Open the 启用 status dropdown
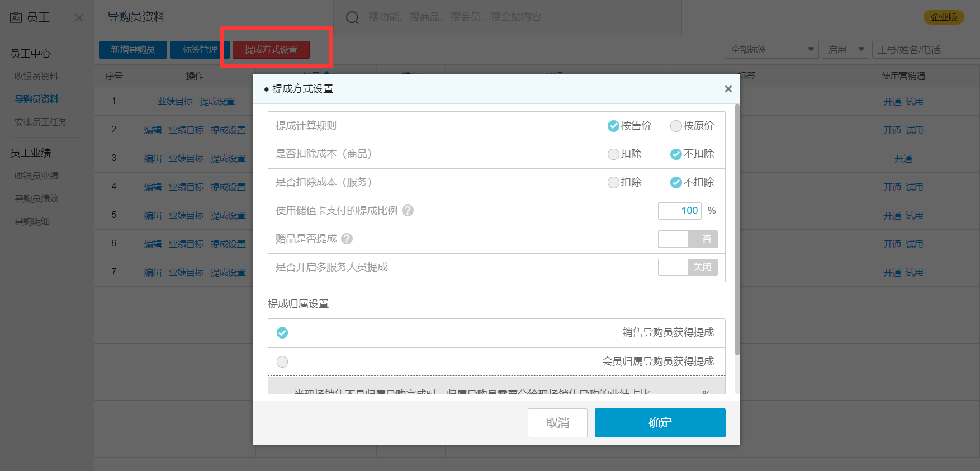The width and height of the screenshot is (980, 471). click(x=845, y=50)
